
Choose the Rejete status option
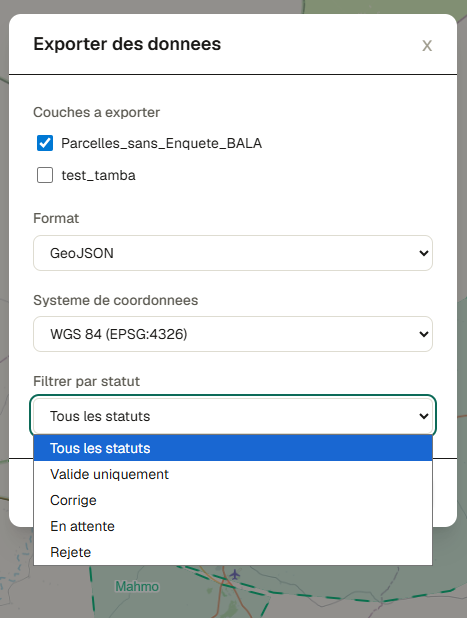pos(233,552)
